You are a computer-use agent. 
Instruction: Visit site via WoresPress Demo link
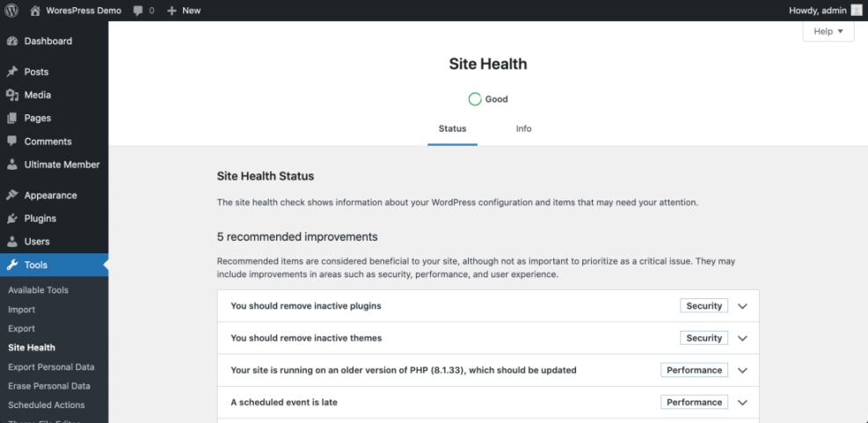click(84, 11)
